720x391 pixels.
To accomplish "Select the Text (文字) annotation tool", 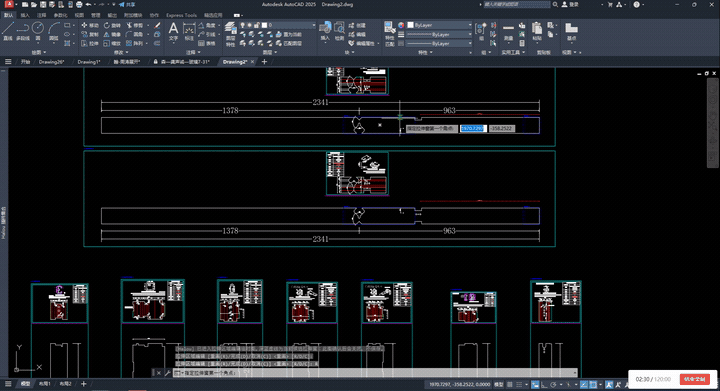I will tap(173, 32).
